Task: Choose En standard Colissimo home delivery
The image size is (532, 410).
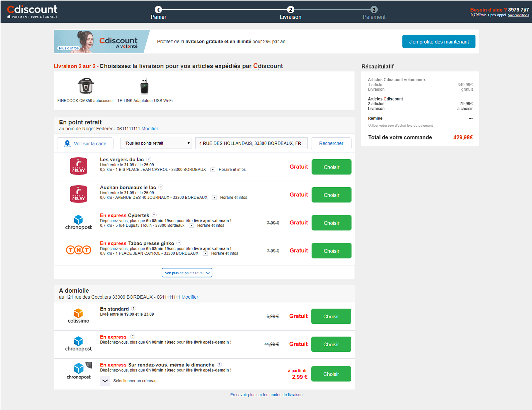Action: [x=331, y=316]
